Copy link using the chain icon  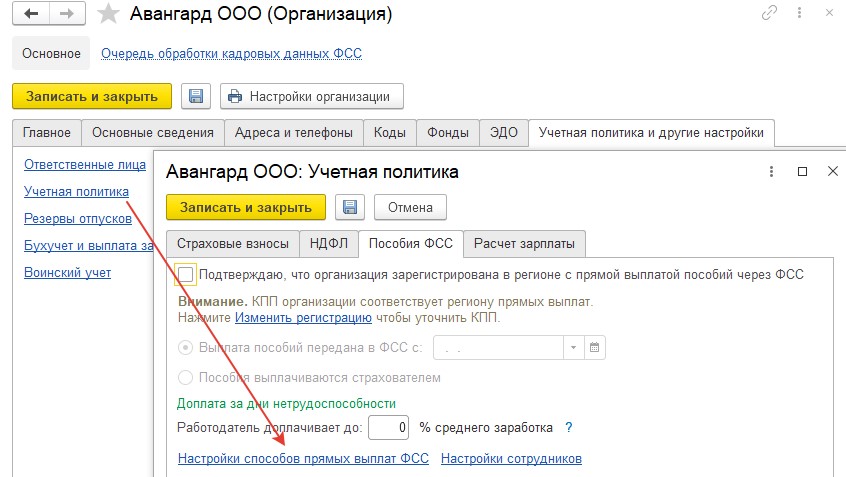click(x=769, y=12)
